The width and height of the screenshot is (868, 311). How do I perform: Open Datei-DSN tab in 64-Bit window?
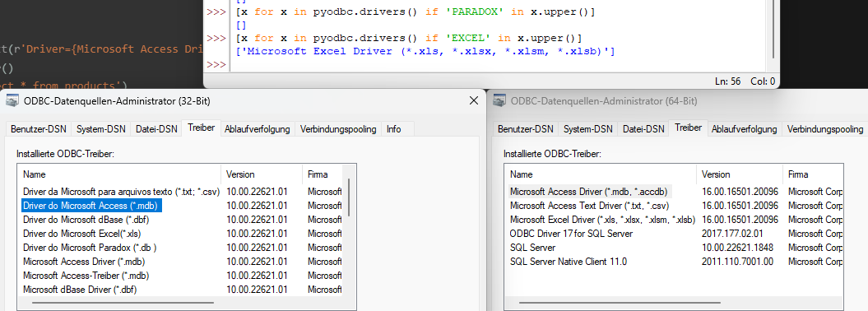(x=644, y=129)
